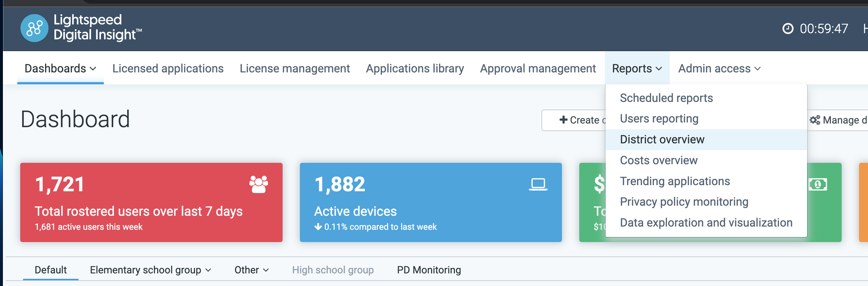Image resolution: width=868 pixels, height=286 pixels.
Task: Click the plus icon beside Create
Action: pos(563,120)
